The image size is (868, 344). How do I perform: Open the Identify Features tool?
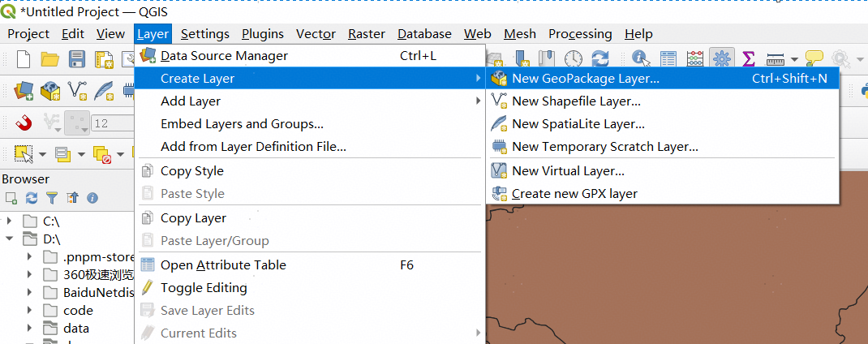click(641, 58)
